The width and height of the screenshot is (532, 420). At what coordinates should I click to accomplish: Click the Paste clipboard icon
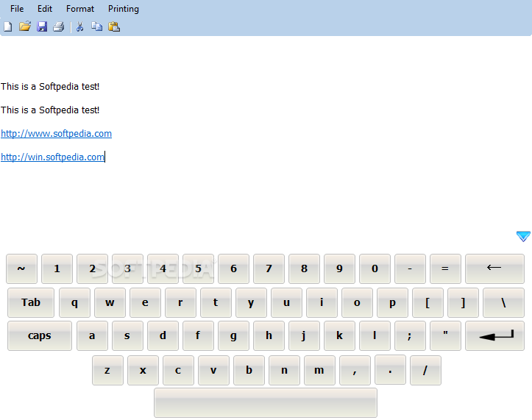(114, 26)
